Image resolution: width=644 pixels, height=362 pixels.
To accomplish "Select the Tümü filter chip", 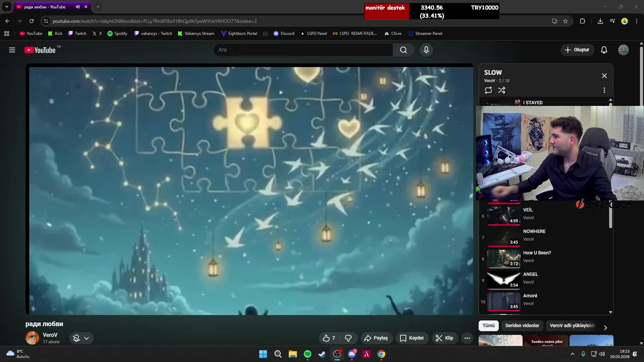I will (489, 325).
